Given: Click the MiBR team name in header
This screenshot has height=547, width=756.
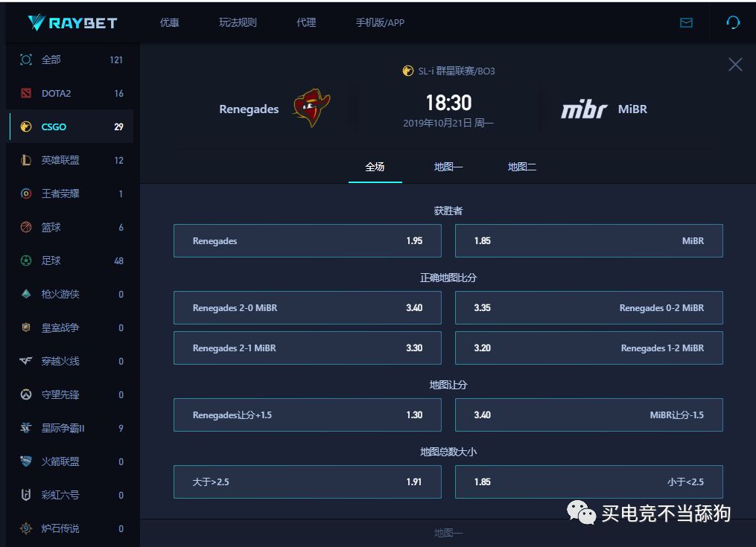Looking at the screenshot, I should pyautogui.click(x=632, y=109).
